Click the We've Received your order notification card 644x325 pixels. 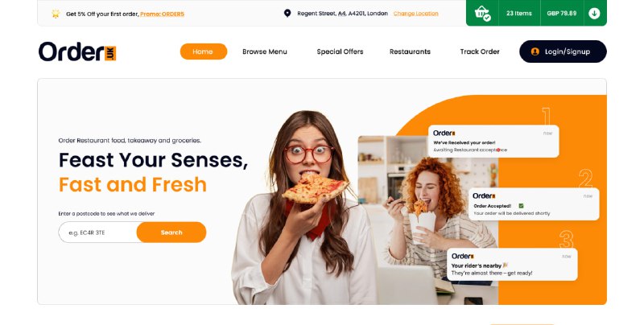pos(493,141)
